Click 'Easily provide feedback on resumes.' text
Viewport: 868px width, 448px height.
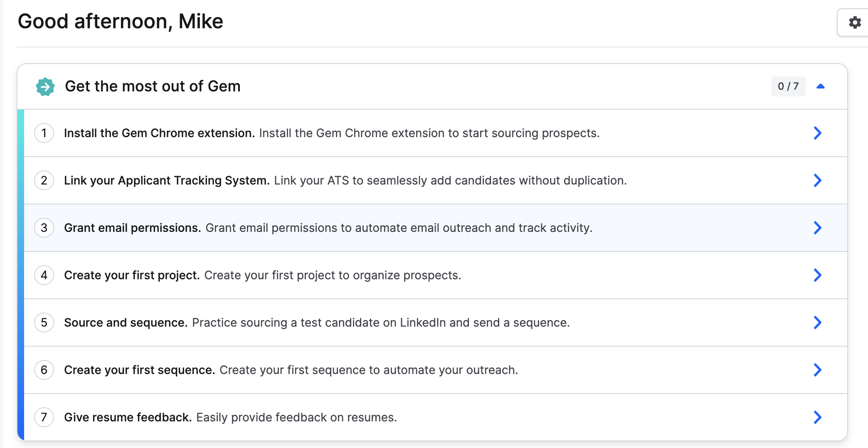pyautogui.click(x=296, y=417)
